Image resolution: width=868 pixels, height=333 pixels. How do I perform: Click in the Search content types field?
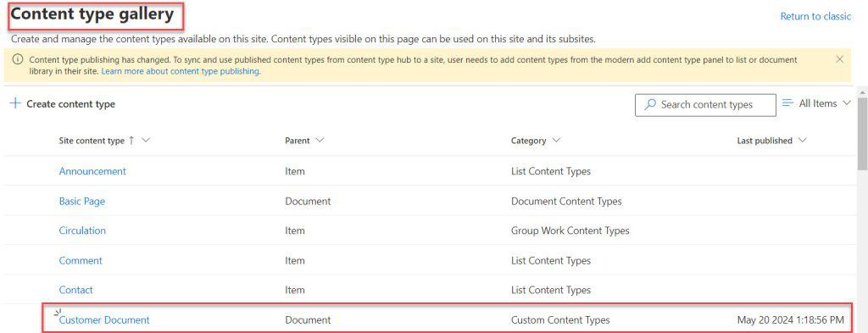click(705, 104)
